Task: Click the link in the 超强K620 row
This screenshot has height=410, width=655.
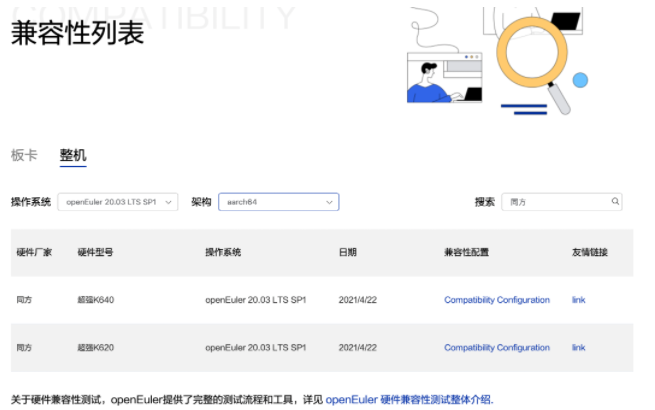Action: point(578,347)
